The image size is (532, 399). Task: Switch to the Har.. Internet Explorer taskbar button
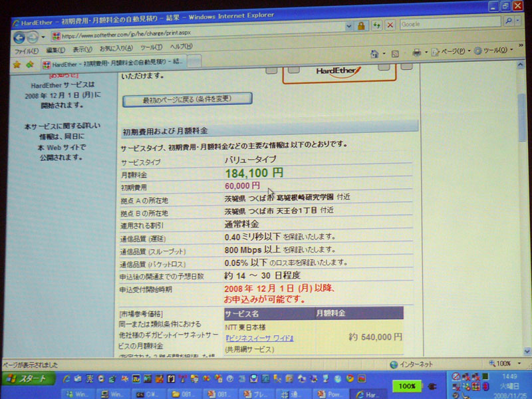pos(367,394)
